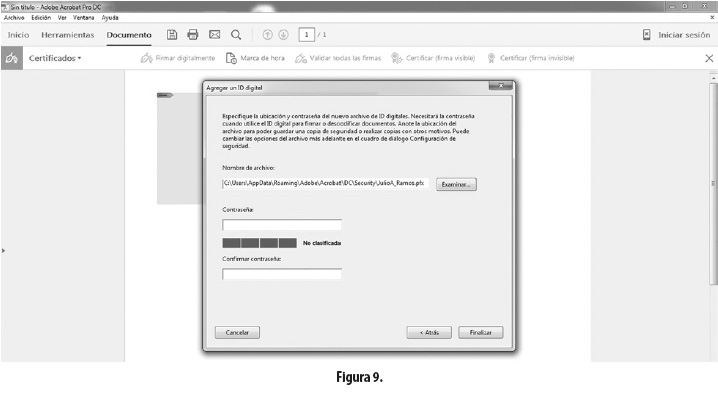Click the comment tag icon on the page
Viewport: 718px width, 398px height.
(165, 95)
